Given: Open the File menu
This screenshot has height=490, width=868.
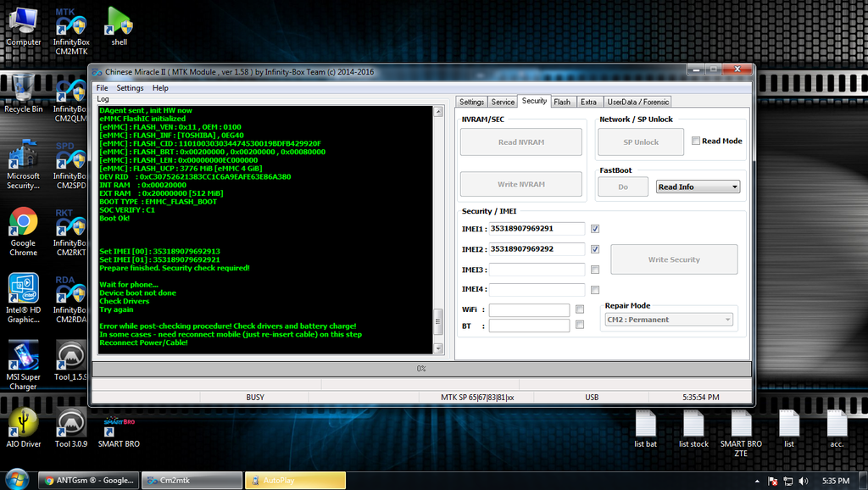Looking at the screenshot, I should (102, 88).
